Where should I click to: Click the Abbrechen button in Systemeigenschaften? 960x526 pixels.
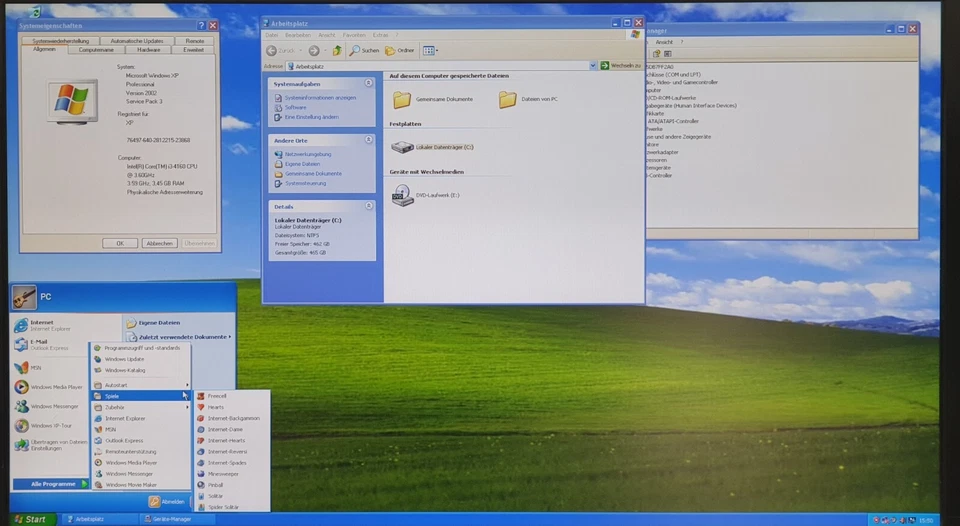pyautogui.click(x=159, y=243)
